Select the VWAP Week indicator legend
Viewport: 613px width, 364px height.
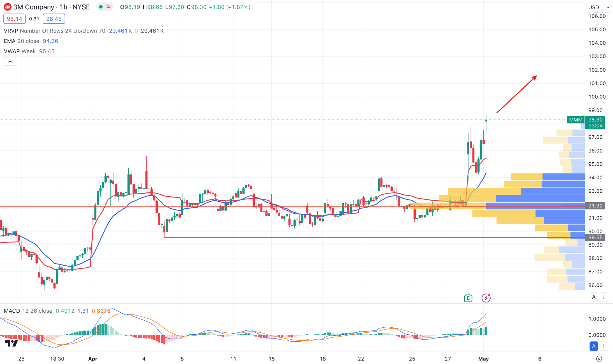click(19, 51)
